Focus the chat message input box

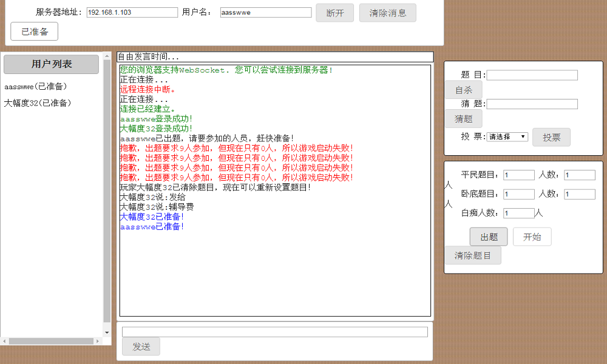275,332
